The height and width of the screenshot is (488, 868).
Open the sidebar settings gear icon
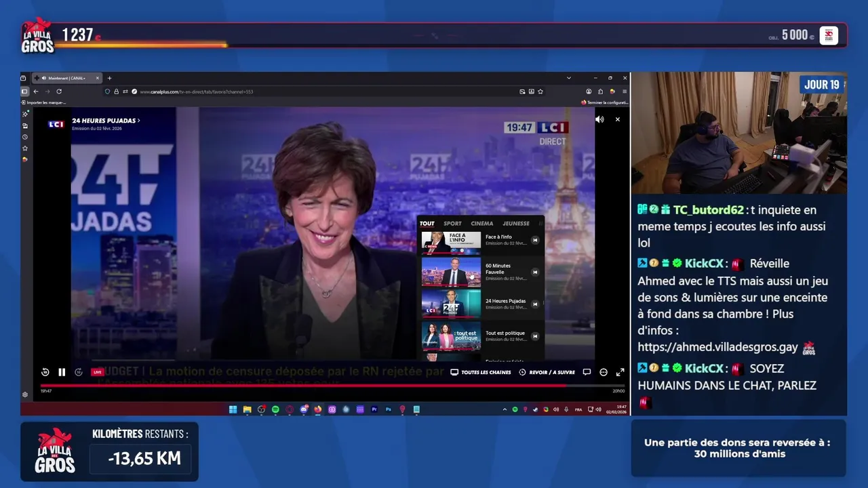click(25, 394)
